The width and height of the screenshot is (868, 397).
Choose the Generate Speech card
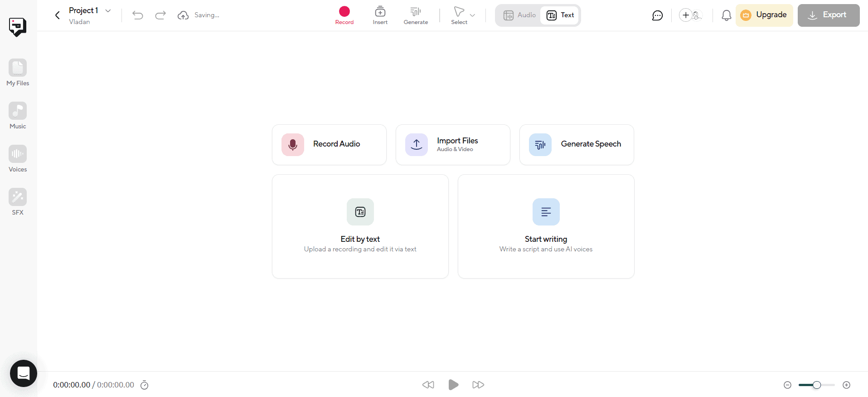pyautogui.click(x=577, y=145)
